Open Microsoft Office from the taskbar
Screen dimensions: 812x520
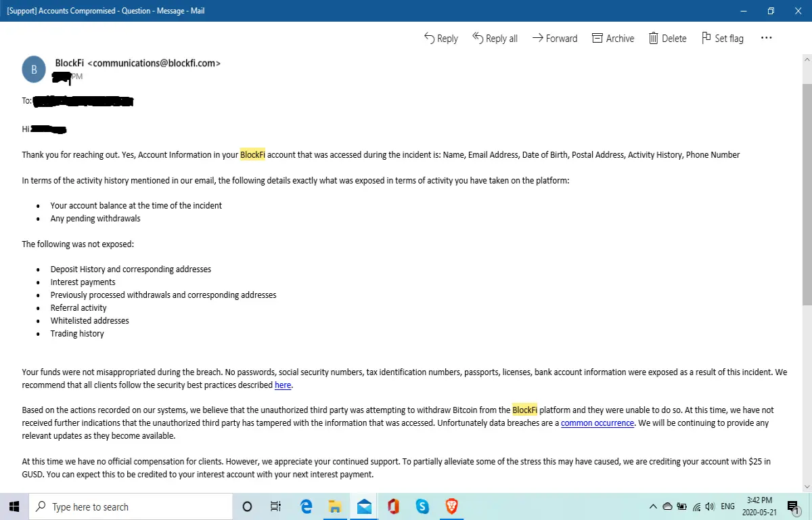(x=393, y=506)
